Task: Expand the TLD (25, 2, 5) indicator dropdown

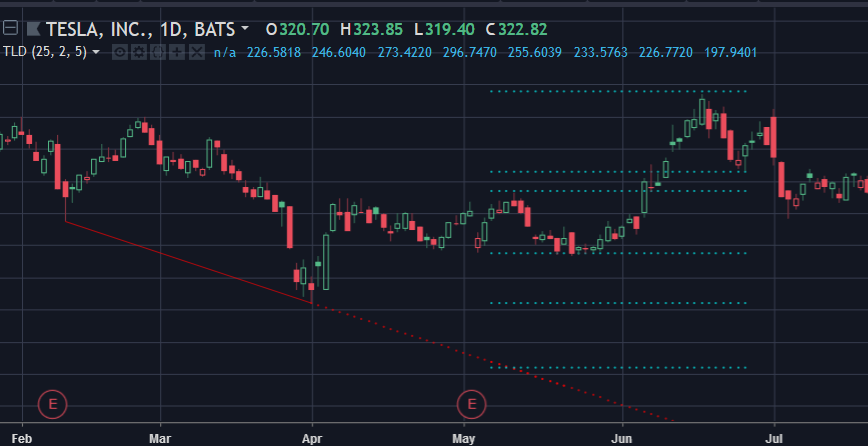Action: 96,53
